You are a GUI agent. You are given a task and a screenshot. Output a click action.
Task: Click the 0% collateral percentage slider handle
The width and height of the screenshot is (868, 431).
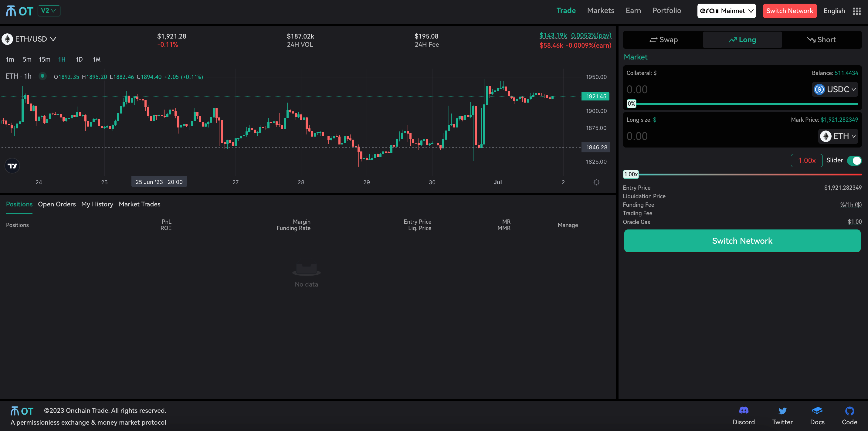(x=632, y=104)
